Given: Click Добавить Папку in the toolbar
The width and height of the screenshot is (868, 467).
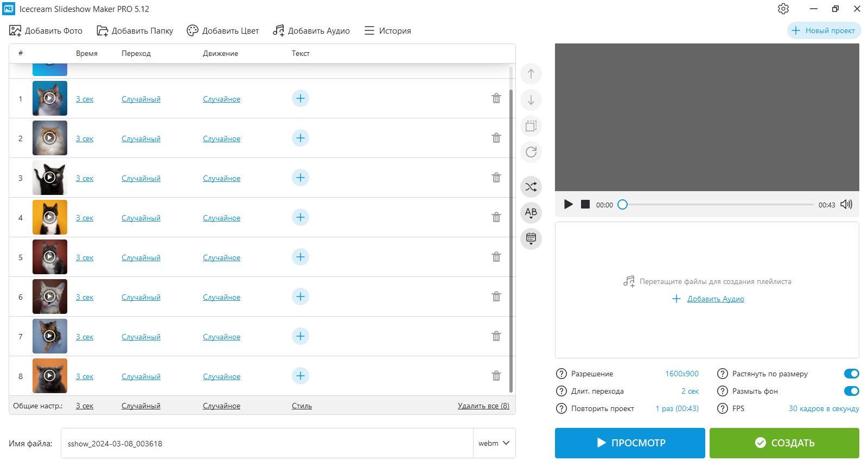Looking at the screenshot, I should (135, 30).
